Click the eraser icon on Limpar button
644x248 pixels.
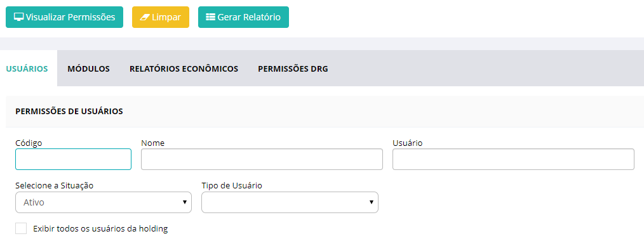coord(145,17)
